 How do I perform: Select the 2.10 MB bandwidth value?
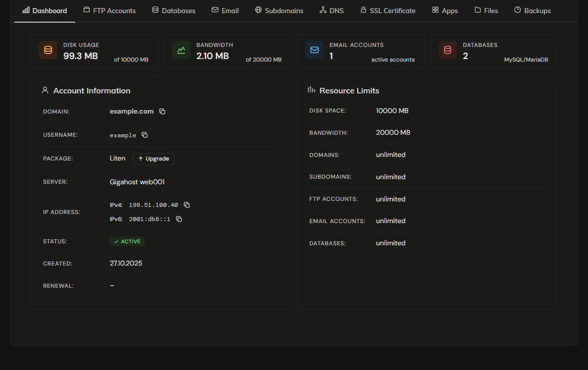(x=213, y=56)
